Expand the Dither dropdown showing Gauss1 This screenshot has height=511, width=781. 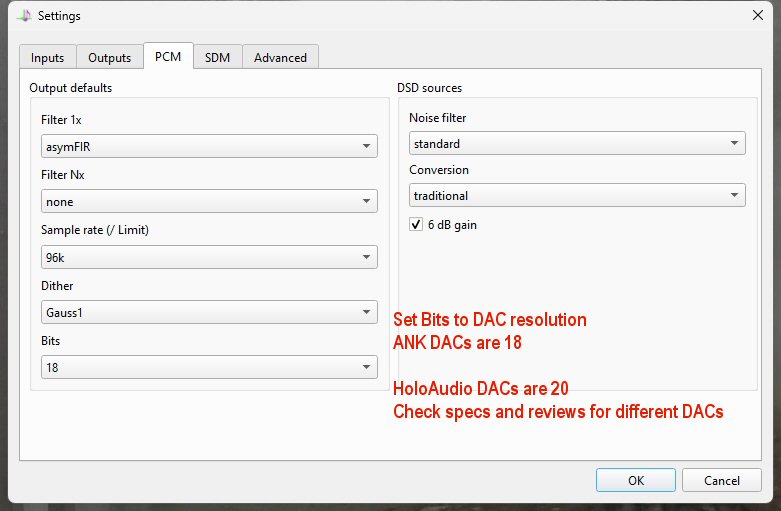(209, 313)
